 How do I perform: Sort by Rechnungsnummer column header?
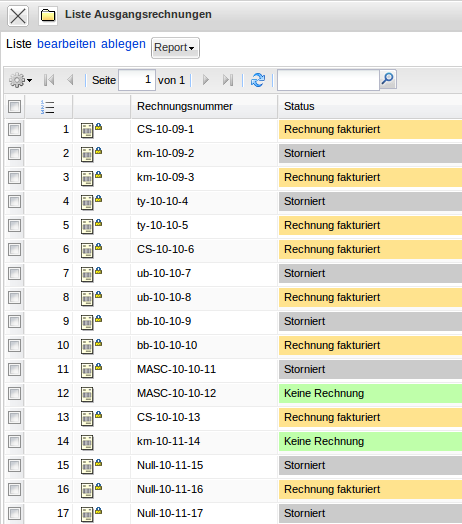[185, 106]
